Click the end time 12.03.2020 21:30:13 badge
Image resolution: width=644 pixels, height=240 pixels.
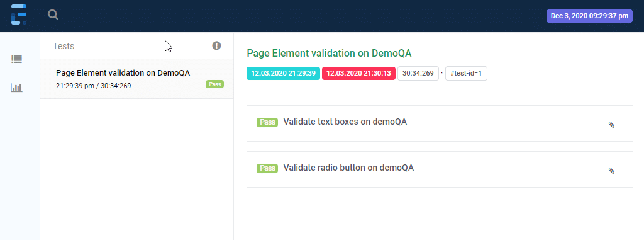[x=358, y=74]
